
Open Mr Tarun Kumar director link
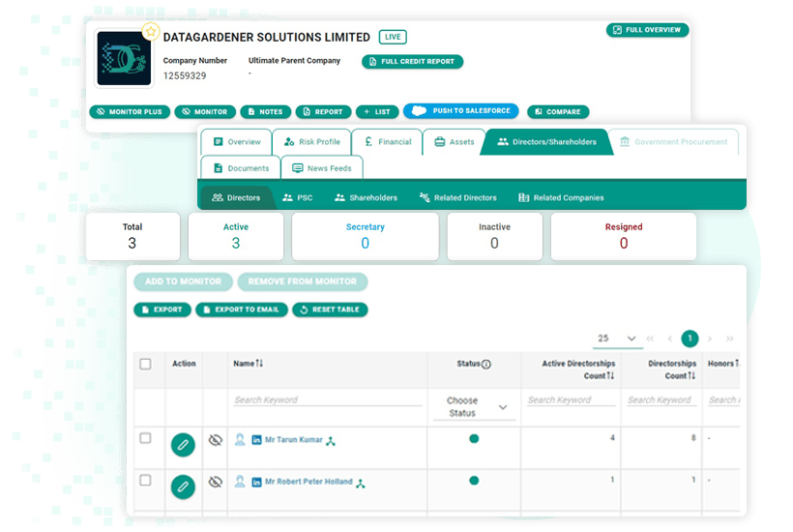(x=294, y=440)
